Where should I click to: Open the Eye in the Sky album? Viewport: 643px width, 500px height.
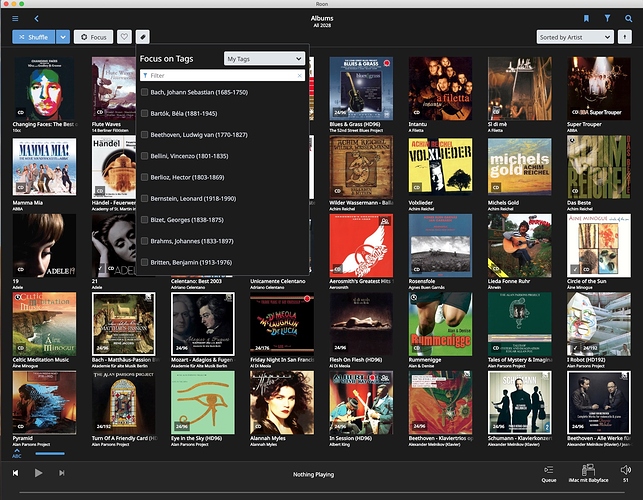pyautogui.click(x=203, y=403)
